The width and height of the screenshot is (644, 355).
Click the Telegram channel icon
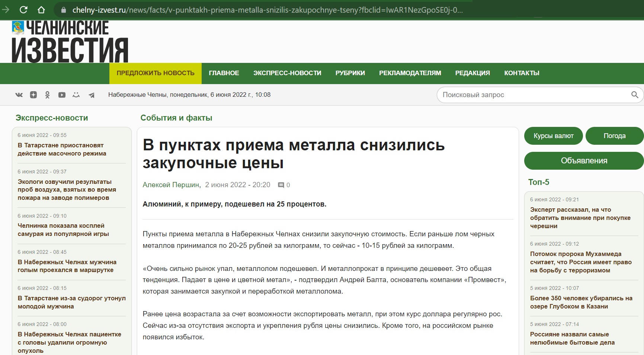(x=92, y=95)
